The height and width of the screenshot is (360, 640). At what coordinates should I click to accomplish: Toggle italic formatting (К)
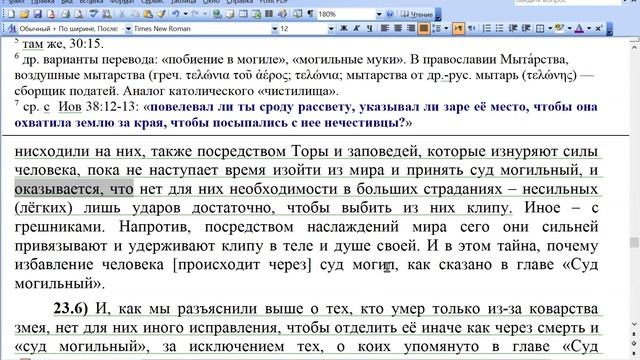tap(357, 29)
